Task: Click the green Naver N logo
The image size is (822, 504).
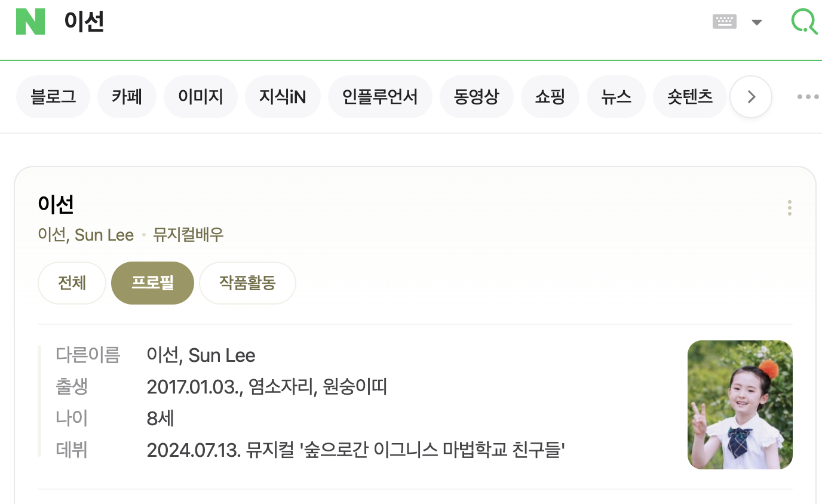Action: pyautogui.click(x=30, y=21)
